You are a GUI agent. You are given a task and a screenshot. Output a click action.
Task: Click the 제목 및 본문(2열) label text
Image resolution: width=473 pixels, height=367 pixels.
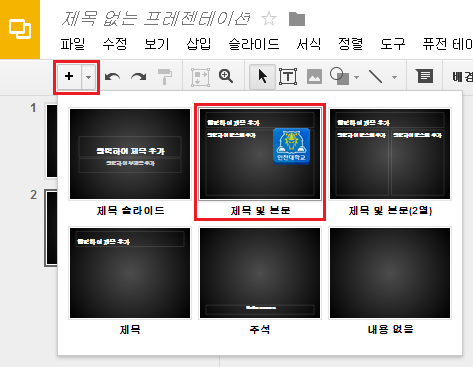coord(390,211)
